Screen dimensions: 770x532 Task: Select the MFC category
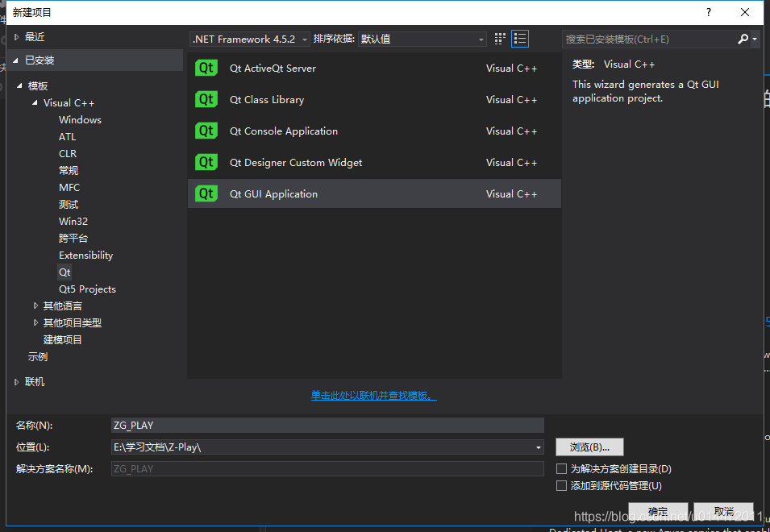click(69, 188)
